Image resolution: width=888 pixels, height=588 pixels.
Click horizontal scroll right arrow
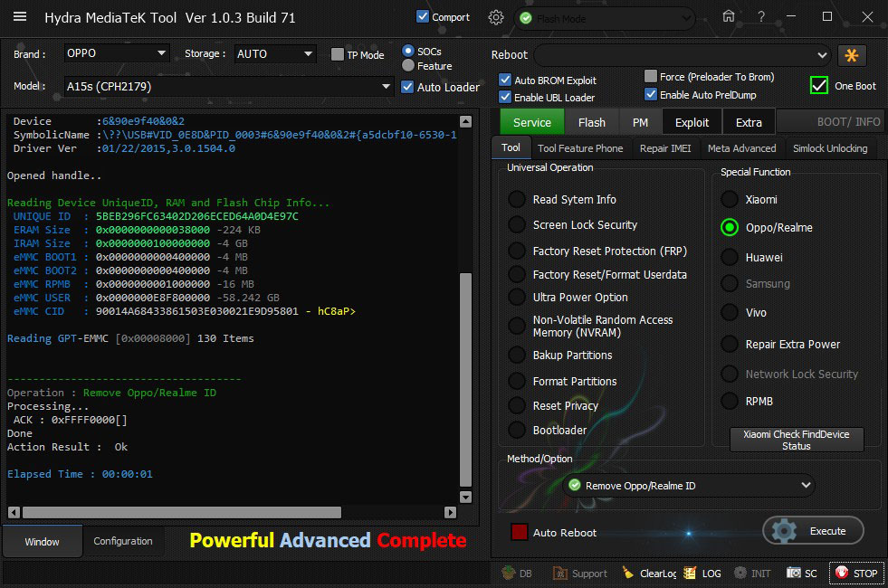(450, 512)
